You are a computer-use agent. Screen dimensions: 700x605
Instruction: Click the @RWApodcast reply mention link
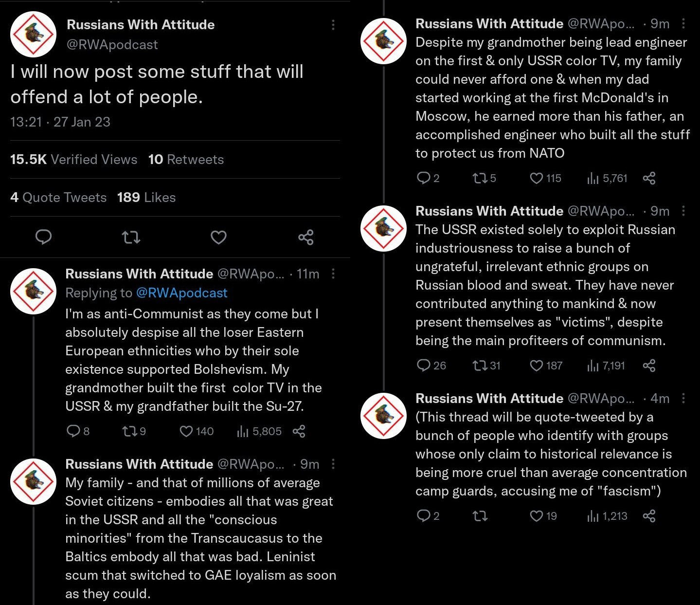(181, 293)
